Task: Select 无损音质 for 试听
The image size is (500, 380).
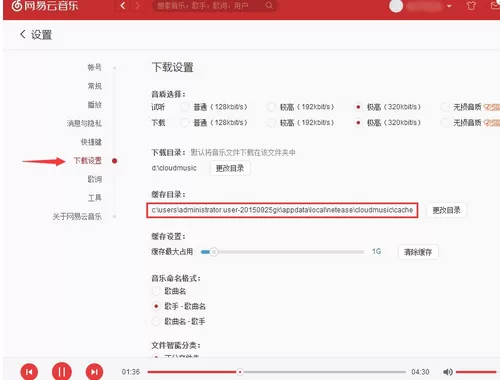Action: click(x=445, y=107)
